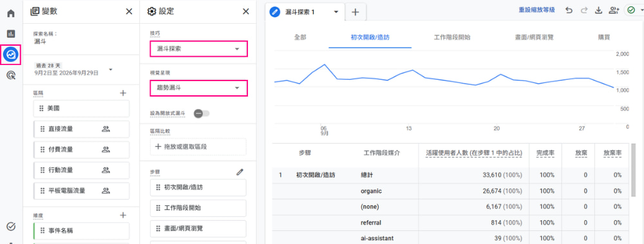Click the exploration name field 漏斗
This screenshot has height=244, width=644.
pos(40,41)
